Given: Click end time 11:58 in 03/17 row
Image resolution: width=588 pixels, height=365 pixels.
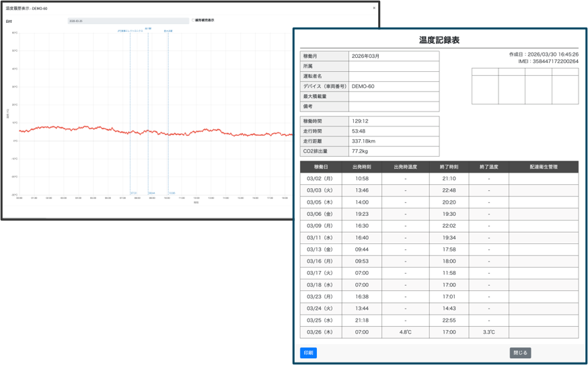Looking at the screenshot, I should [449, 273].
